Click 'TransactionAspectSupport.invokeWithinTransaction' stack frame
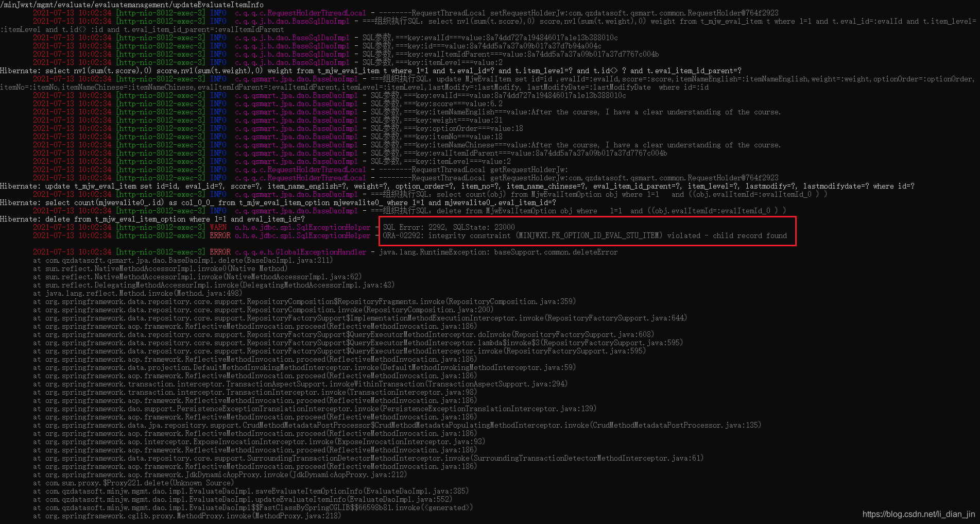 (300, 384)
